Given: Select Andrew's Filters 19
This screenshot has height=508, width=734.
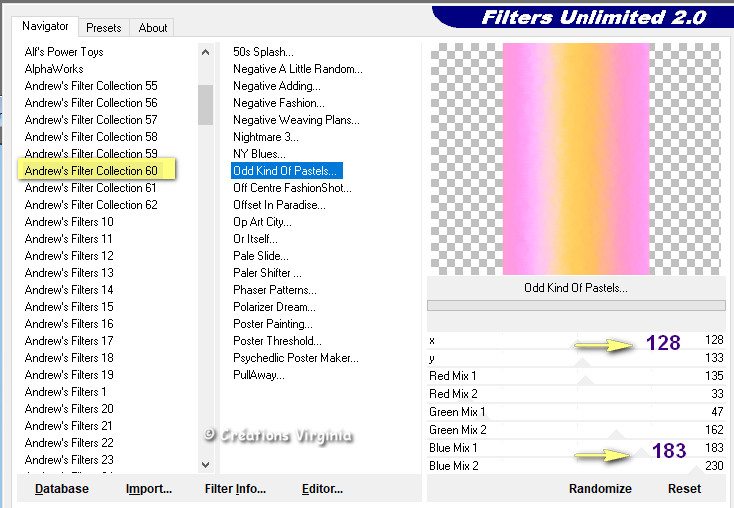Looking at the screenshot, I should (69, 375).
